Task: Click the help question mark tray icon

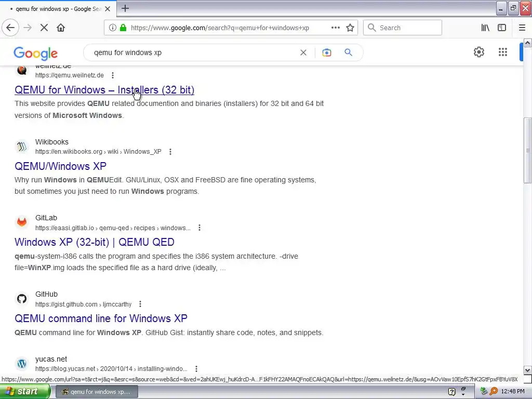Action: (x=451, y=392)
